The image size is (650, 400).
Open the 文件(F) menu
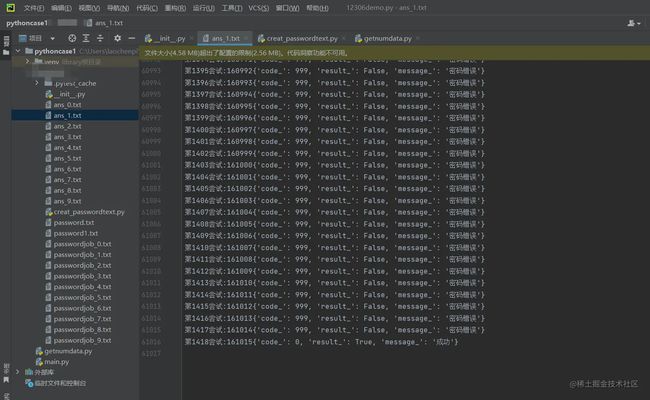tap(34, 8)
